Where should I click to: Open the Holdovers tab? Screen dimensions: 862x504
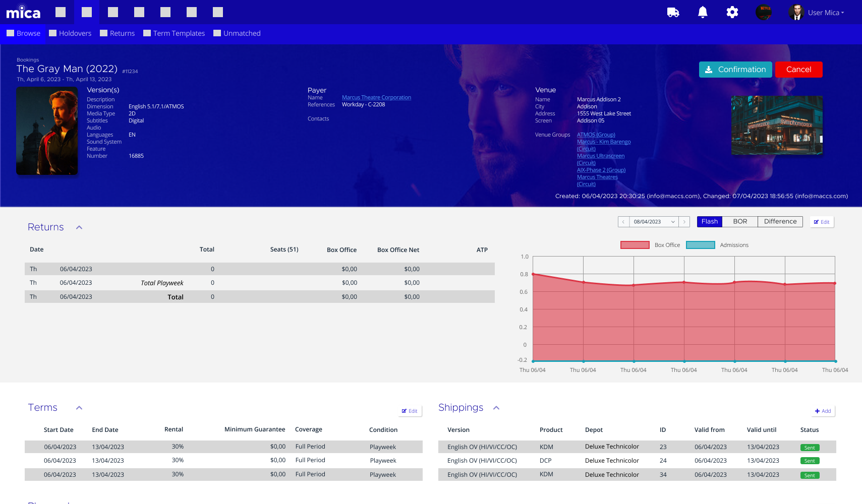pyautogui.click(x=70, y=33)
